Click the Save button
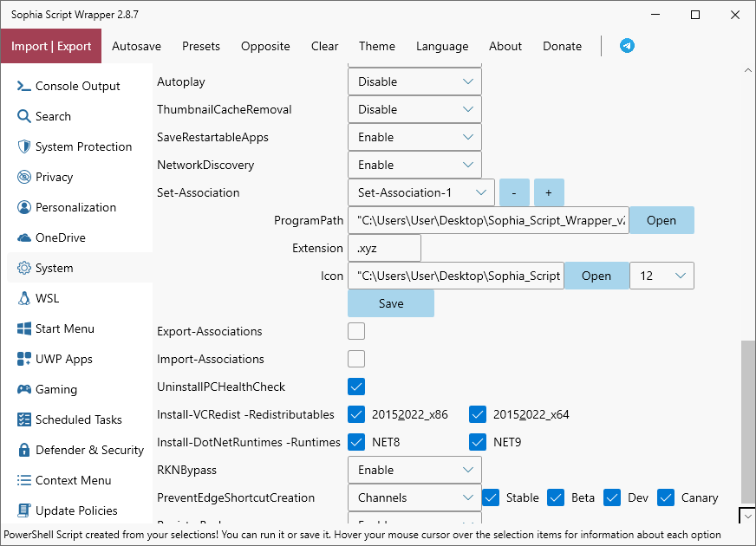This screenshot has height=546, width=756. [x=391, y=303]
